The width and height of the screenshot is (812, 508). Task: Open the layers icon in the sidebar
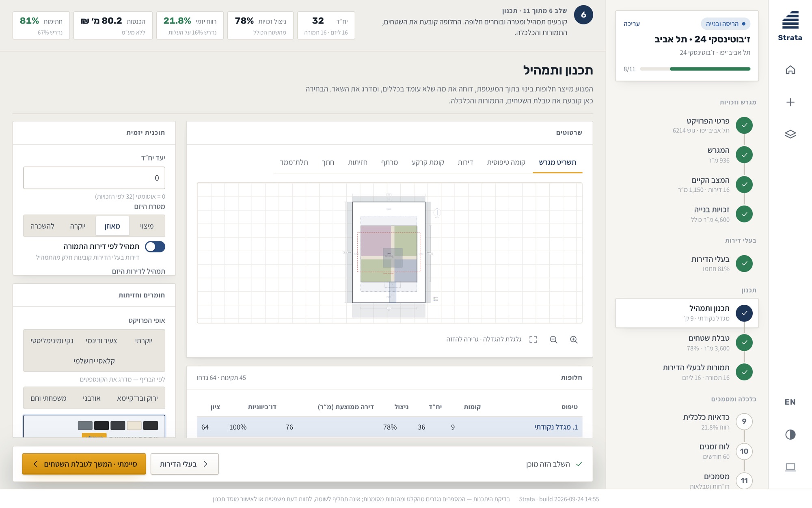tap(790, 134)
